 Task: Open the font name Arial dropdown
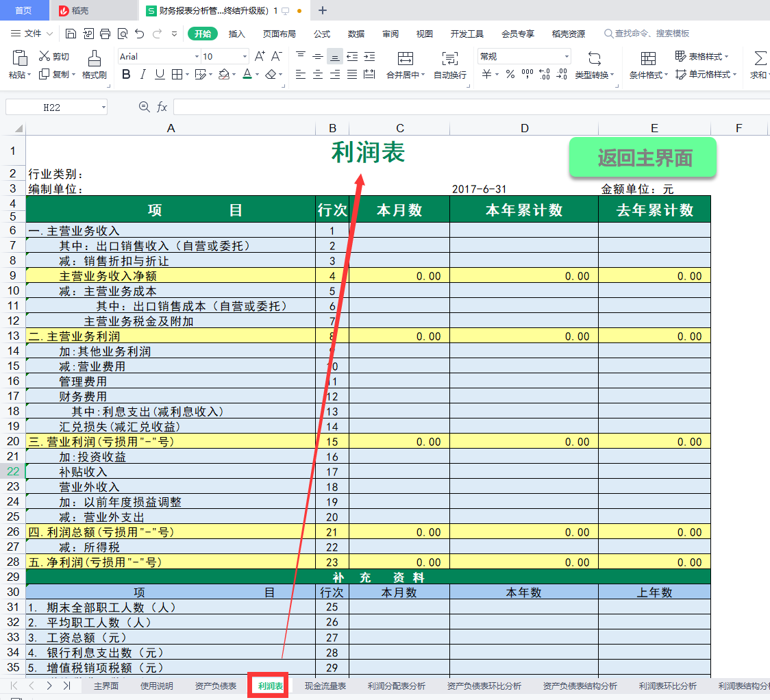[197, 57]
